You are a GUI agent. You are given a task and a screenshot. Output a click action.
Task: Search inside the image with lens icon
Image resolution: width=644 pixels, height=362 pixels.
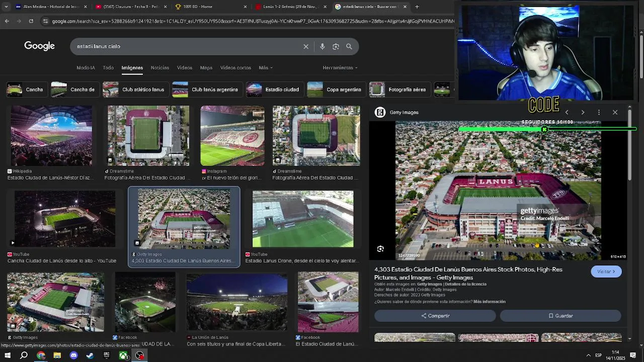pos(380,249)
